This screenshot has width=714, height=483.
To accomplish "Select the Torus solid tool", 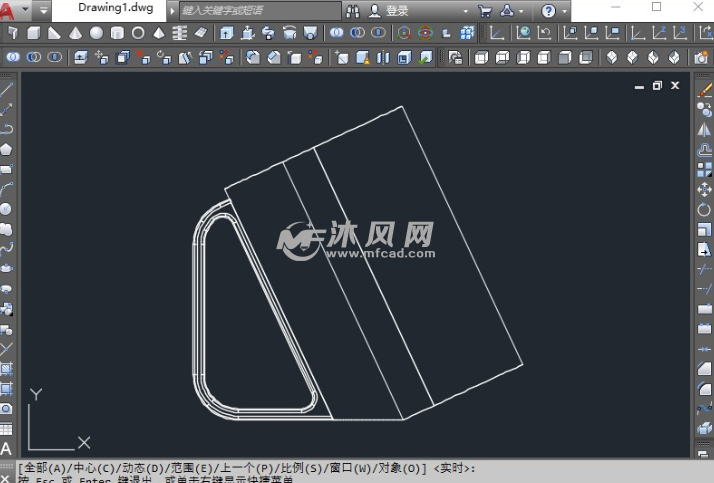I will pyautogui.click(x=138, y=33).
